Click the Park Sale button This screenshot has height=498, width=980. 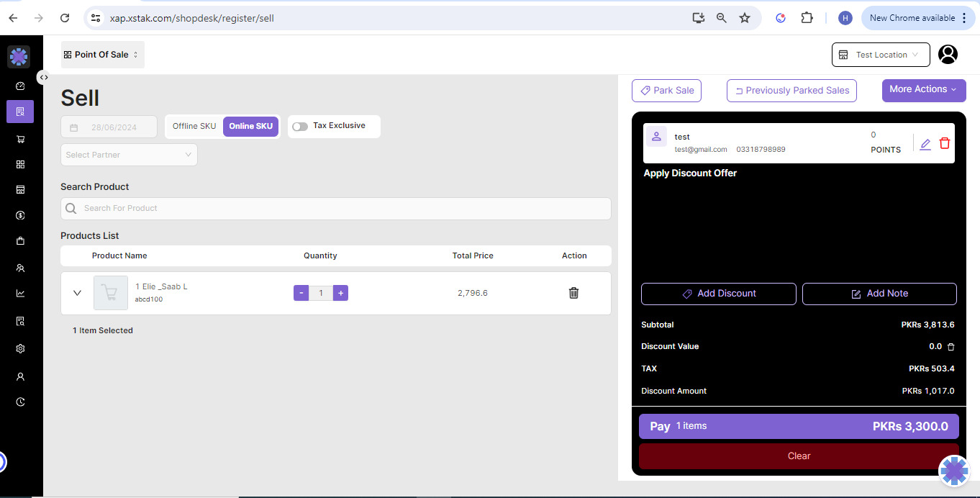[666, 91]
